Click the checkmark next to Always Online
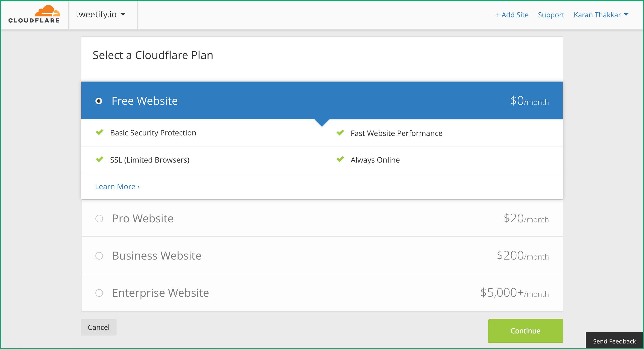The height and width of the screenshot is (349, 644). [x=340, y=159]
